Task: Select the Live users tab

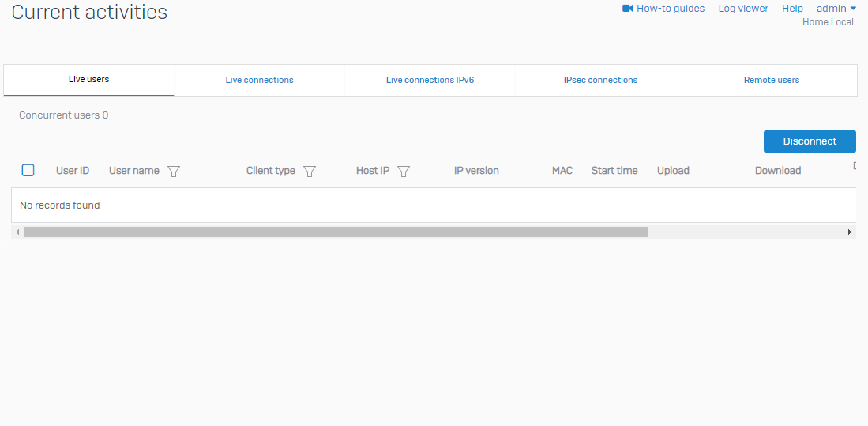Action: coord(88,80)
